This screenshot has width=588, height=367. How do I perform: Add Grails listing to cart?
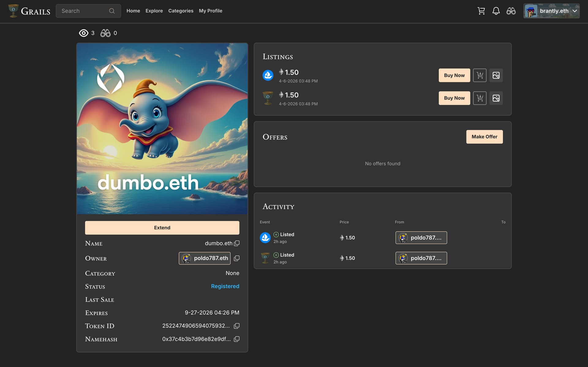[480, 98]
